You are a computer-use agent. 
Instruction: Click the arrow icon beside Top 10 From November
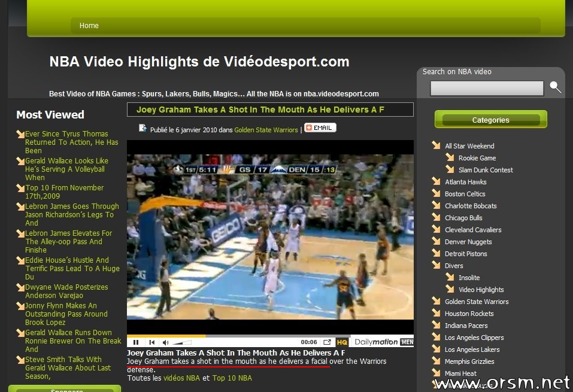tap(20, 188)
